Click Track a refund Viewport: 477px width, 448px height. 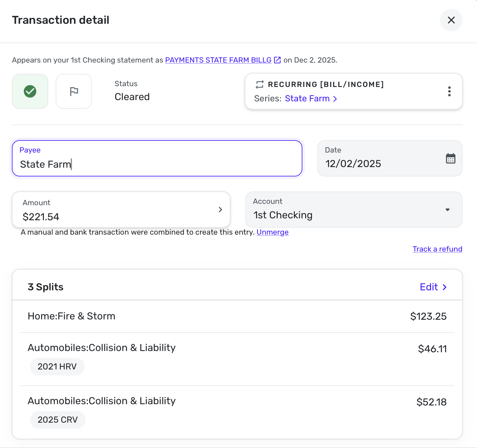437,249
